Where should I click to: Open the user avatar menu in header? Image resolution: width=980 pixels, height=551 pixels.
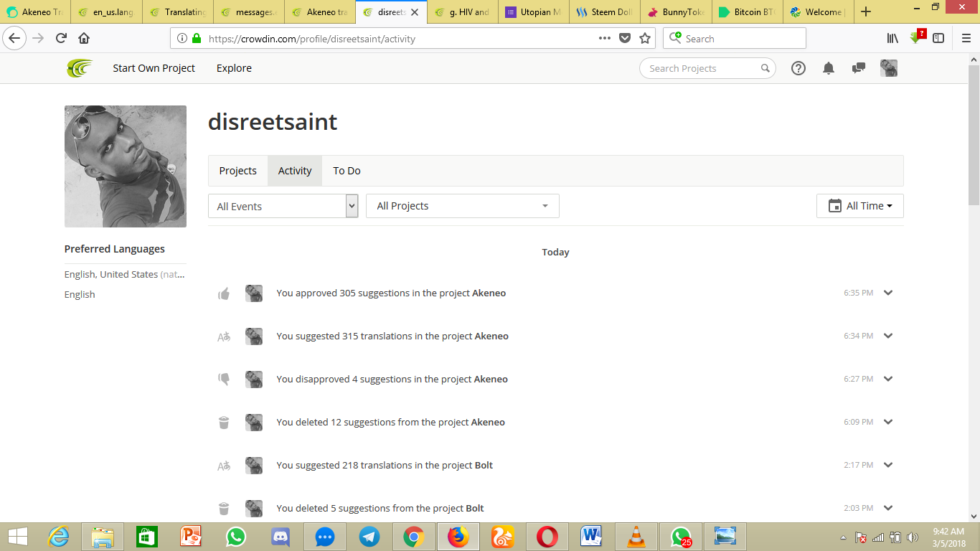[889, 68]
